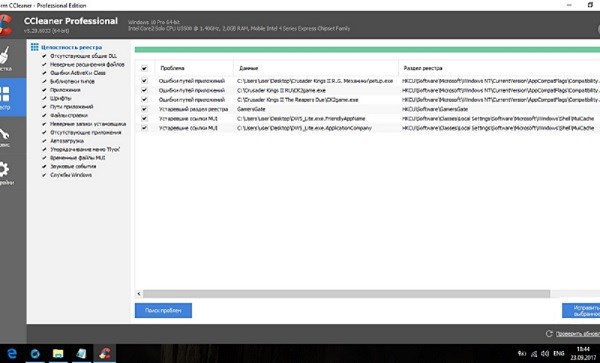Open the Проверить обновления link
Screen dimensions: 600x363
578,334
